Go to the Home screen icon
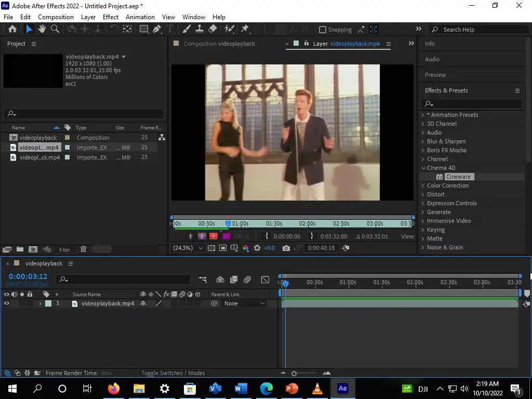The image size is (532, 399). pyautogui.click(x=12, y=29)
